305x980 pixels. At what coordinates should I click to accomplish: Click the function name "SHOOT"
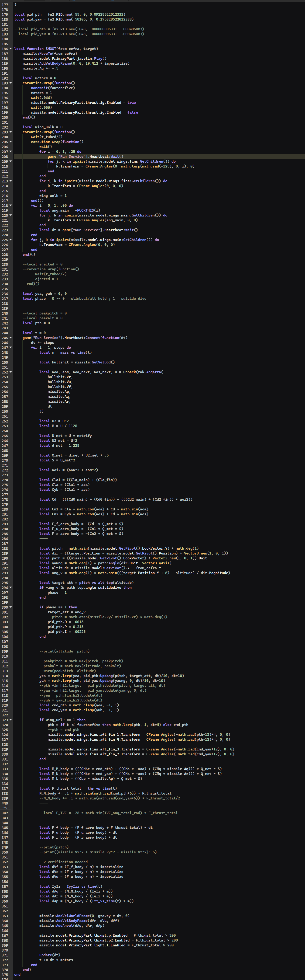click(x=51, y=49)
